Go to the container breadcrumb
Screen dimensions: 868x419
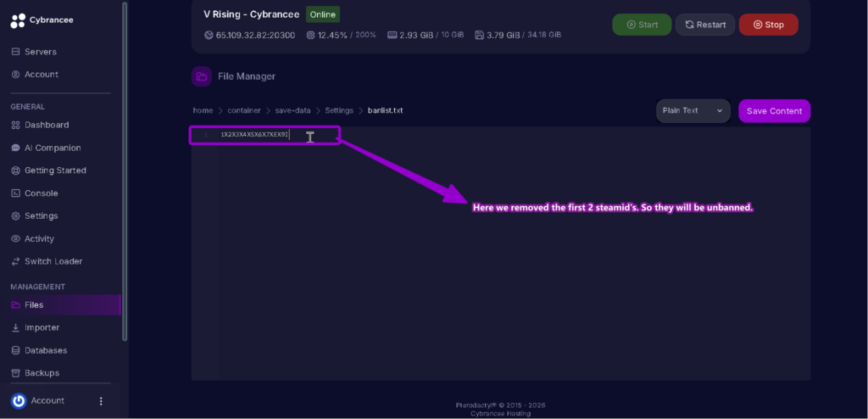(x=243, y=110)
